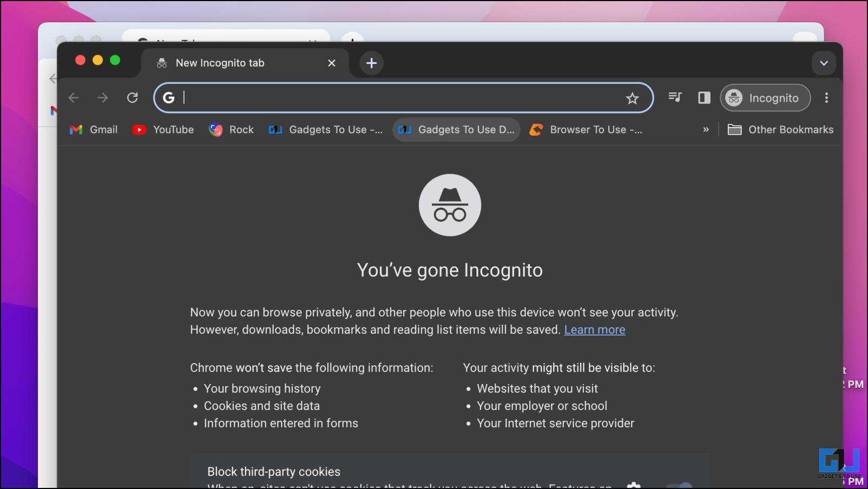
Task: Open the Incognito profile chip
Action: tap(765, 98)
